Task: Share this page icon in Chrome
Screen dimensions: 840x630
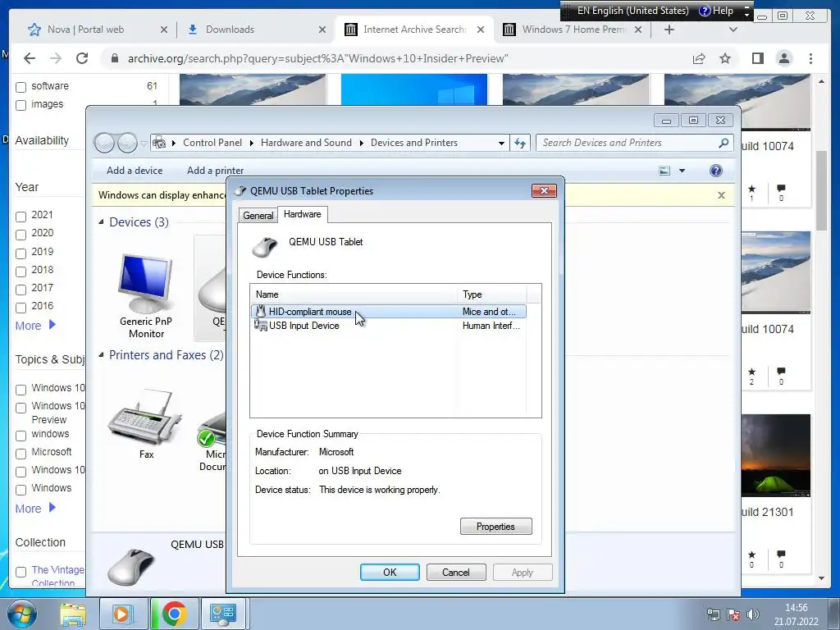Action: coord(699,58)
